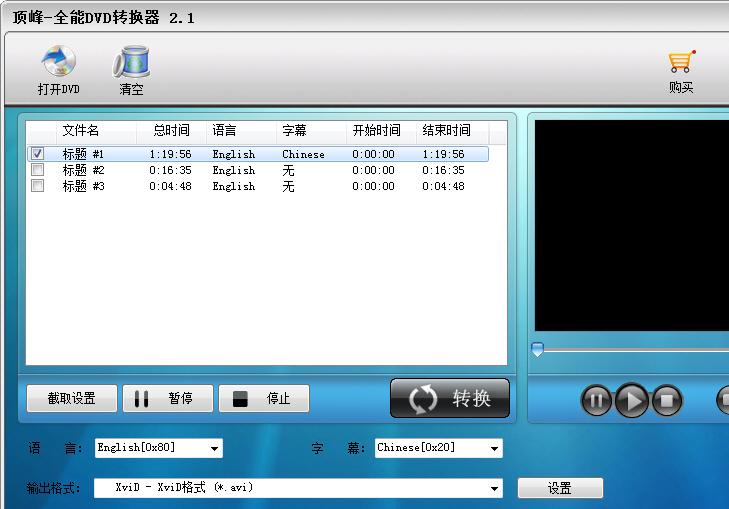
Task: Click the 总时间 column header
Action: pyautogui.click(x=171, y=131)
